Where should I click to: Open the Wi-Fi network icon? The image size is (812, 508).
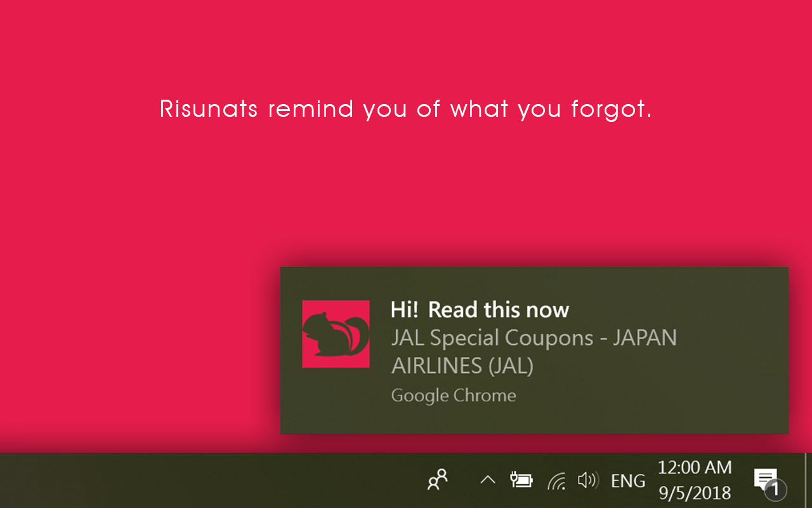click(556, 481)
